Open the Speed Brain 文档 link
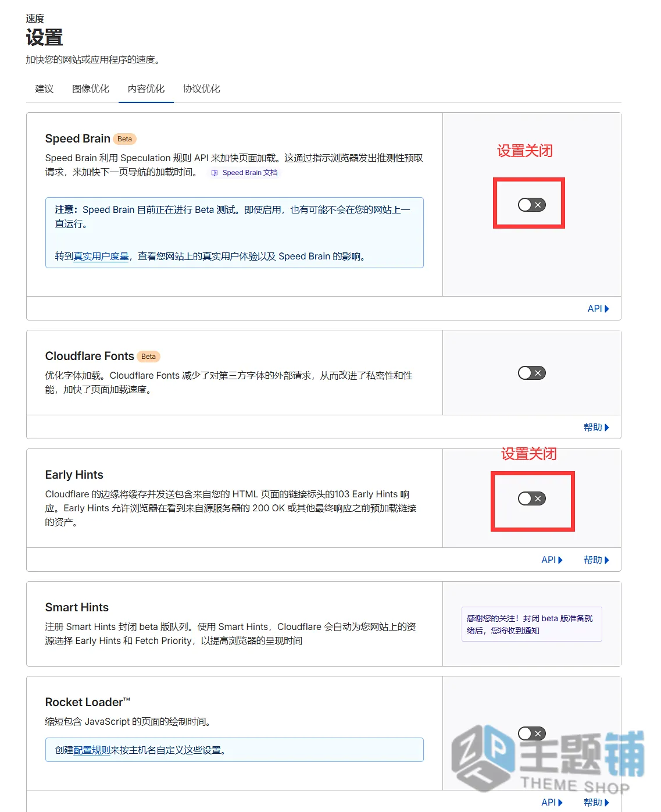Viewport: 661px width, 812px height. [250, 173]
